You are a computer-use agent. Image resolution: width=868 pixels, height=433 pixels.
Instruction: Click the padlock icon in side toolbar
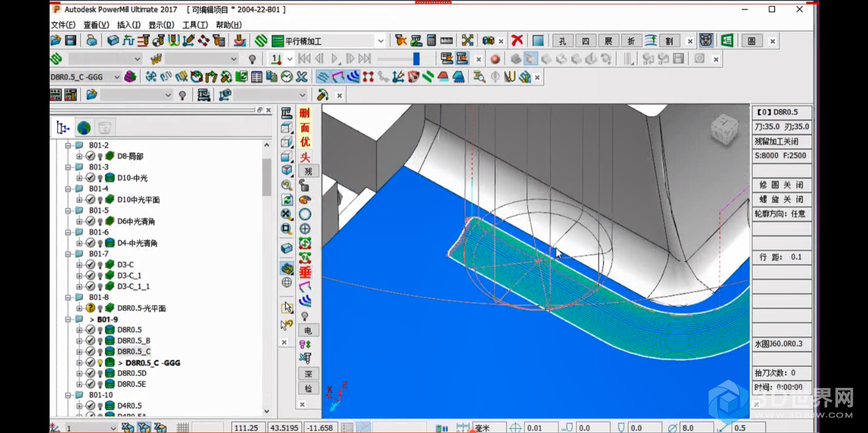tap(305, 185)
